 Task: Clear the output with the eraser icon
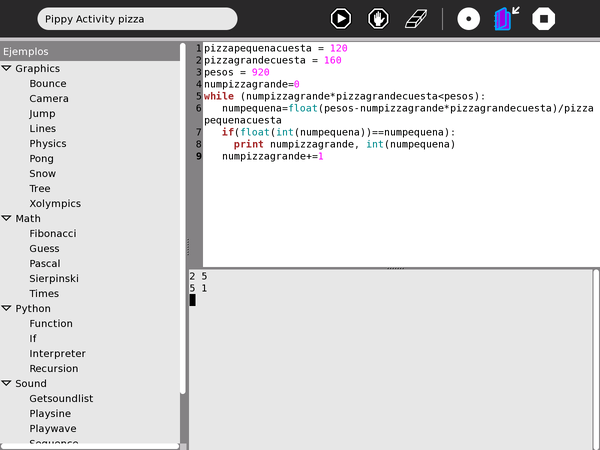(x=416, y=18)
